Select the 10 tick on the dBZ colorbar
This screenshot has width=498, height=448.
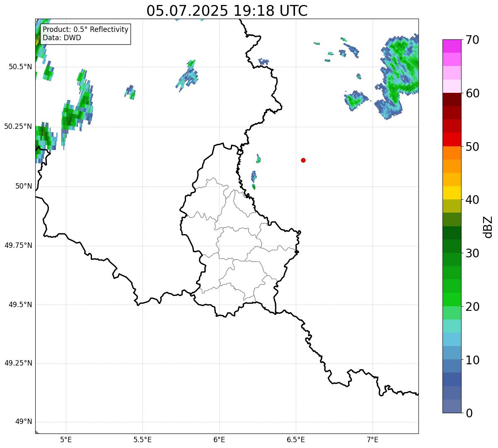472,360
